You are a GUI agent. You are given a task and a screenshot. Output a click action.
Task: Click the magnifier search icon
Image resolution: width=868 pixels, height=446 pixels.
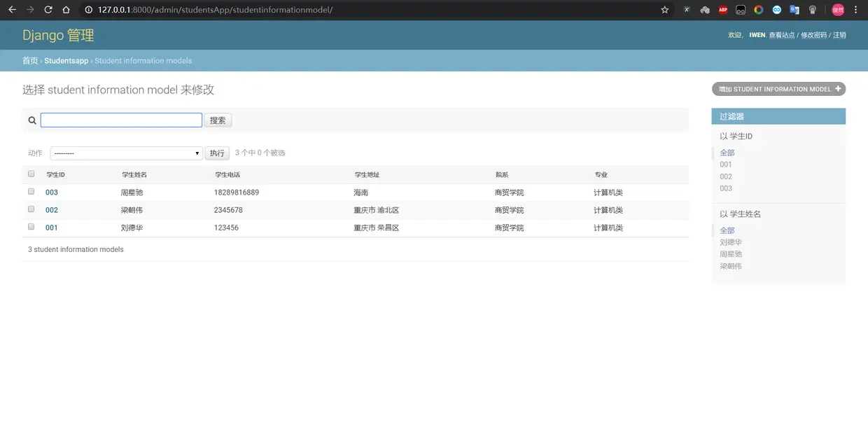pos(32,120)
